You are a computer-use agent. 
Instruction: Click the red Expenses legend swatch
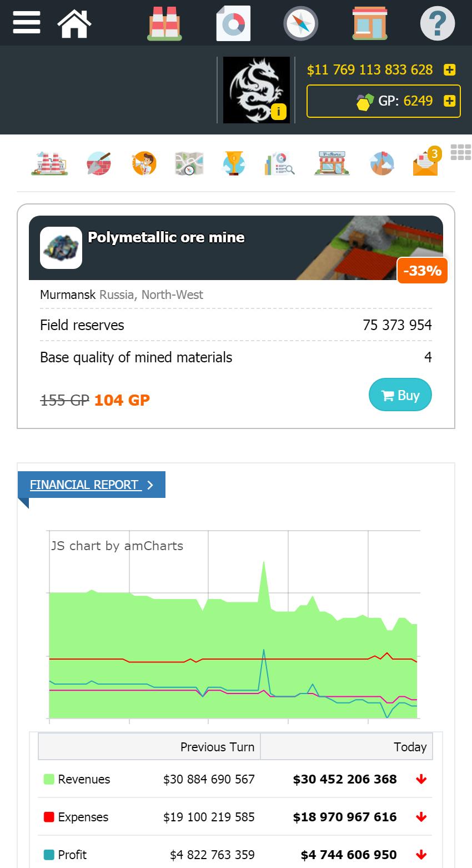click(x=49, y=817)
